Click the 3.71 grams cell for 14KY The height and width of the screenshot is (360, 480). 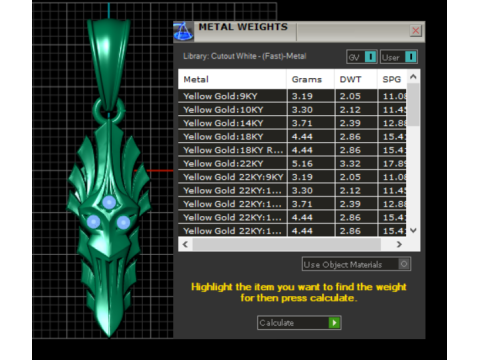point(311,123)
